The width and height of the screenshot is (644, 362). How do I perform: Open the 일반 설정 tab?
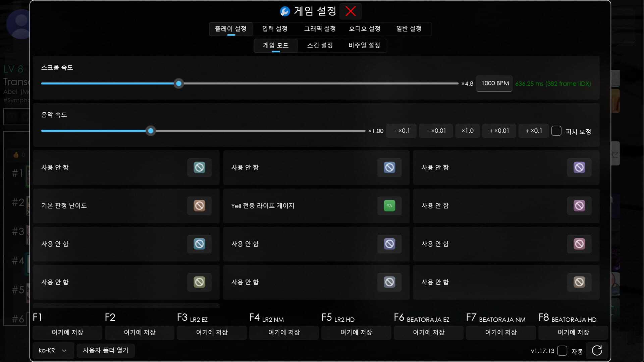click(409, 29)
